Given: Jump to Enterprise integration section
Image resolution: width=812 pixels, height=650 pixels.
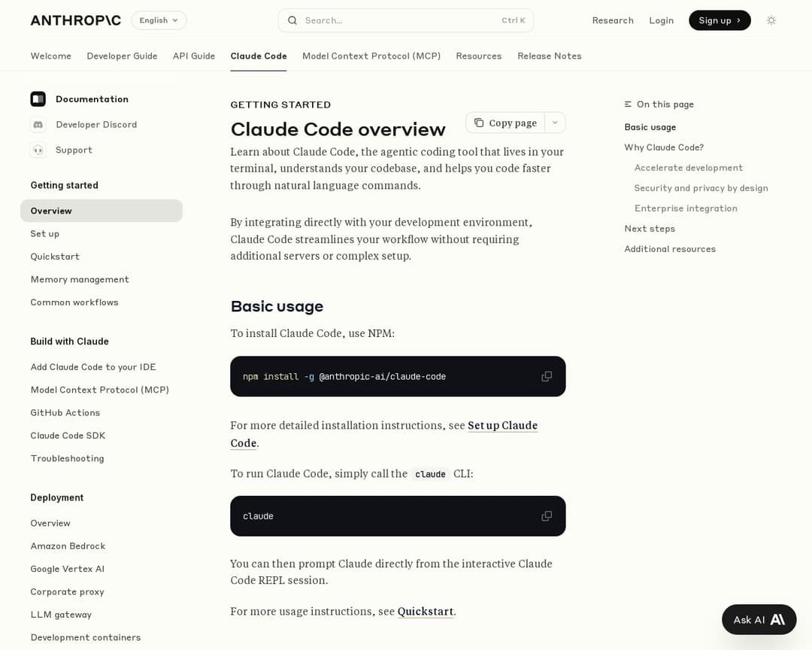Looking at the screenshot, I should [686, 208].
